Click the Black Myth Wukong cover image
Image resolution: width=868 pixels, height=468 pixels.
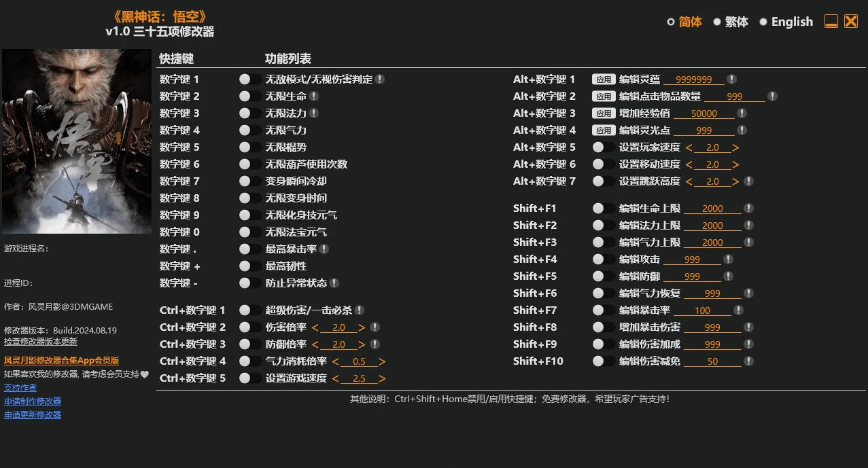coord(77,141)
